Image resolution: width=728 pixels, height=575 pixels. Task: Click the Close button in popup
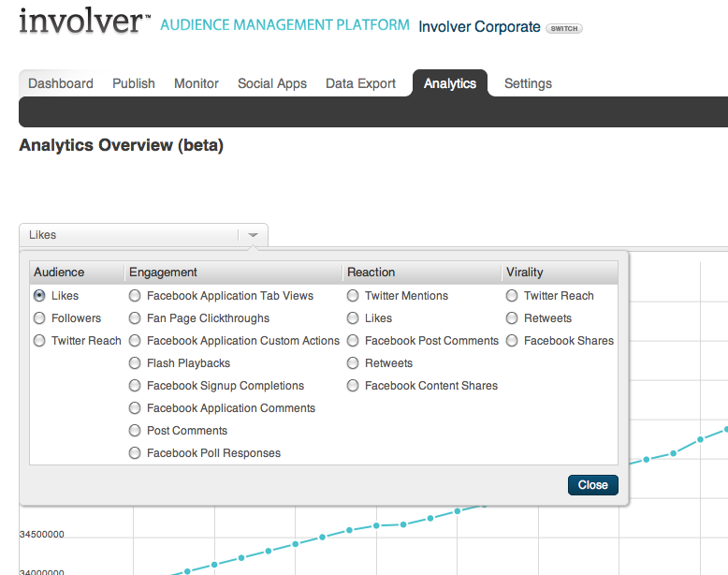[593, 485]
